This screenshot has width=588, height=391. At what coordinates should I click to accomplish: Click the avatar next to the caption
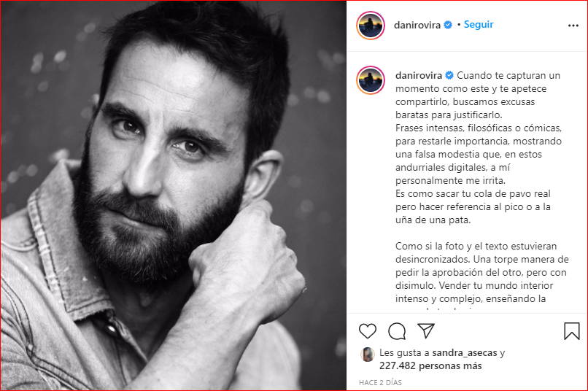coord(371,80)
